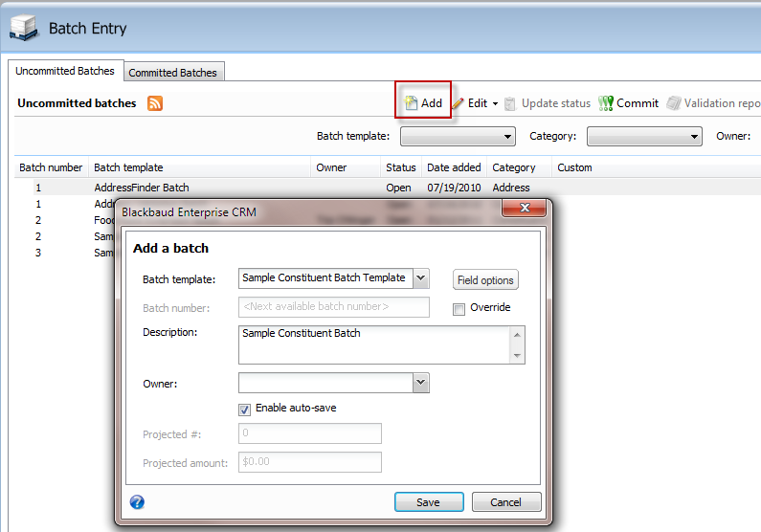Image resolution: width=761 pixels, height=532 pixels.
Task: Click the Address category cell
Action: [x=511, y=188]
